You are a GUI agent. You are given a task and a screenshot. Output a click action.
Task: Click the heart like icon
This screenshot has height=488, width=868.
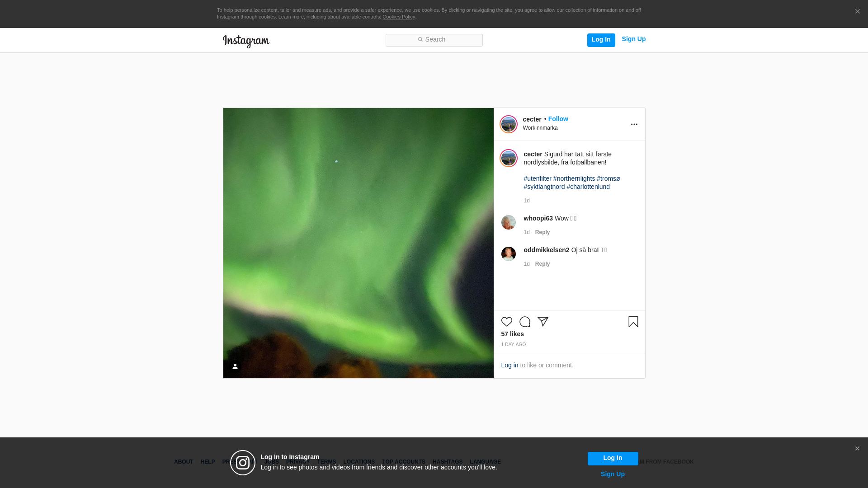pyautogui.click(x=506, y=322)
